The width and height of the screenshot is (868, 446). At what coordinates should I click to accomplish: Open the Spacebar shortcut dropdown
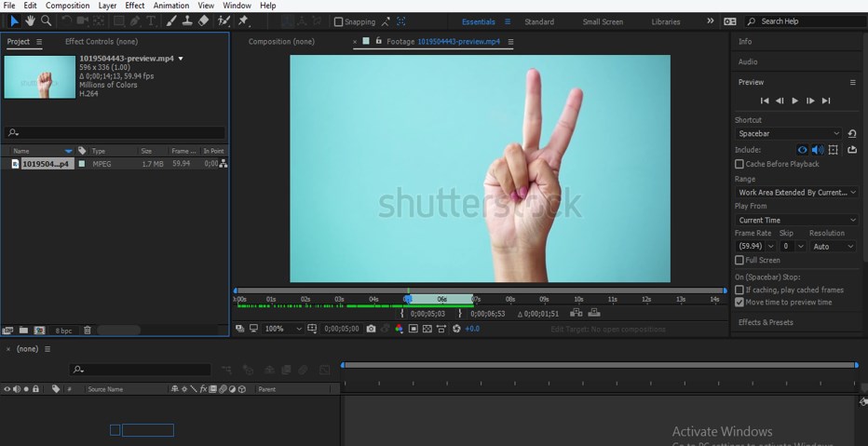click(x=789, y=134)
